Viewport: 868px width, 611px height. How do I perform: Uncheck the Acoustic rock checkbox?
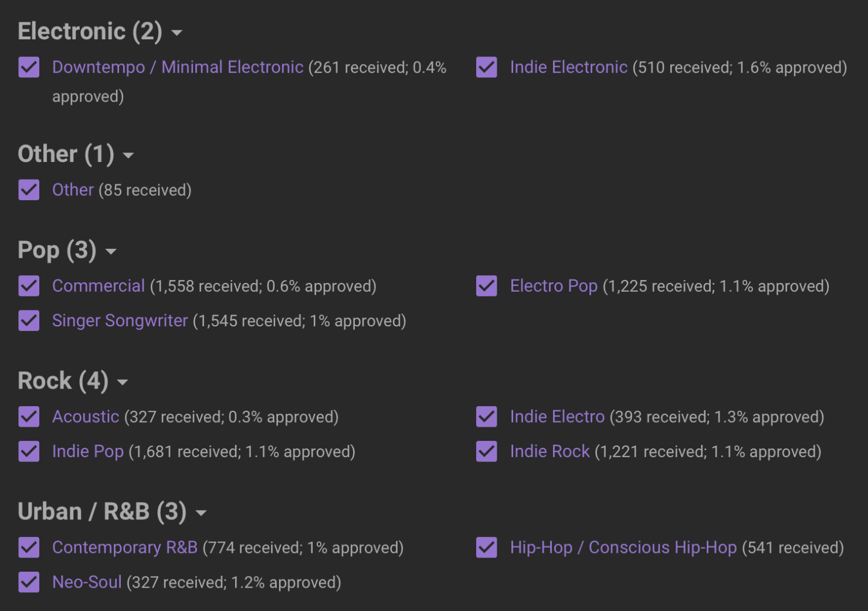(29, 417)
